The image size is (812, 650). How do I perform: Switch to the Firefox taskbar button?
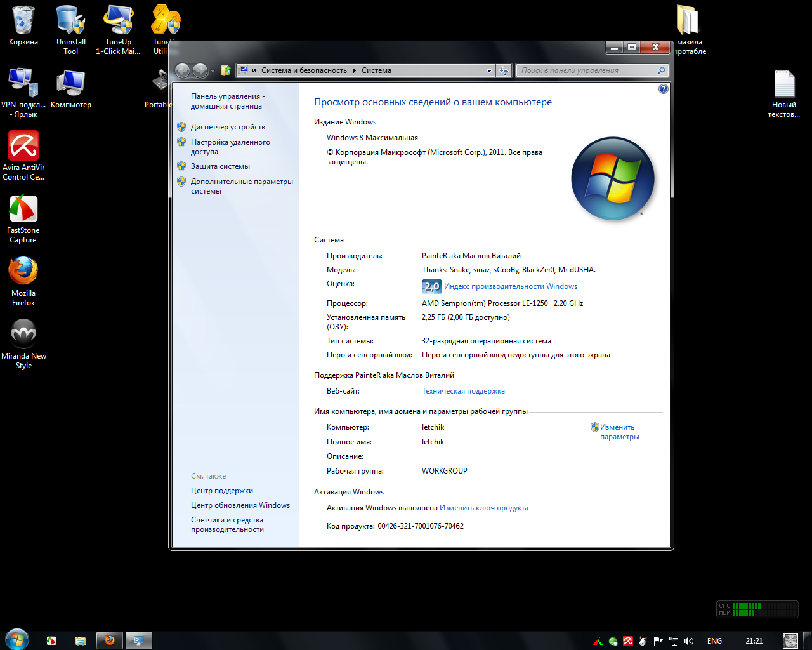110,640
